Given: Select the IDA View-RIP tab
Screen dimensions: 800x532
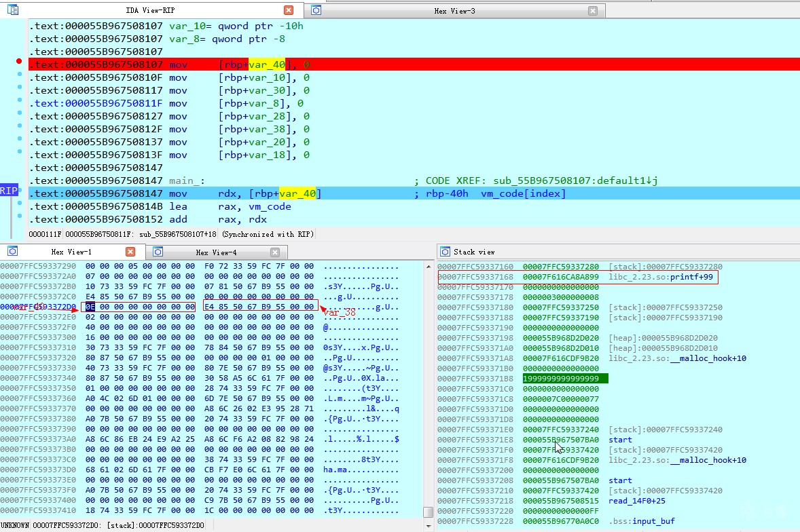Looking at the screenshot, I should [x=151, y=10].
